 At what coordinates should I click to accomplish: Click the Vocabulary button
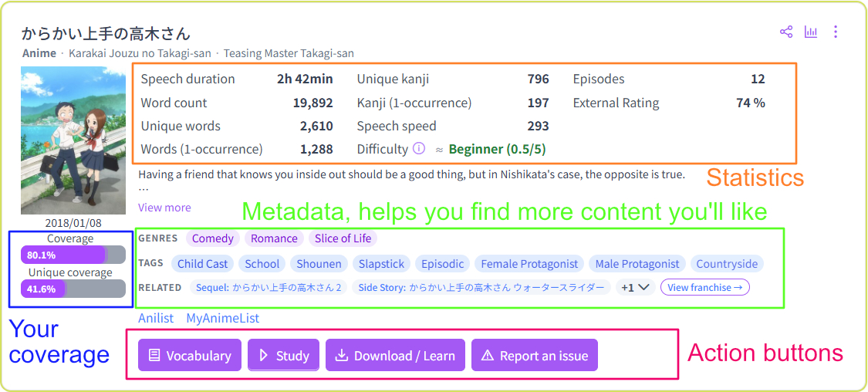190,355
